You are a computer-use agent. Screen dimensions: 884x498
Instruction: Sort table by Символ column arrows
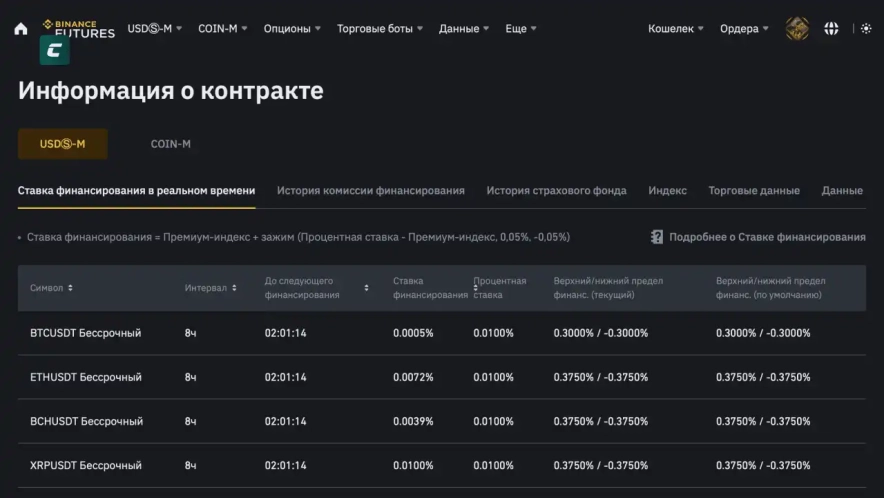coord(70,288)
